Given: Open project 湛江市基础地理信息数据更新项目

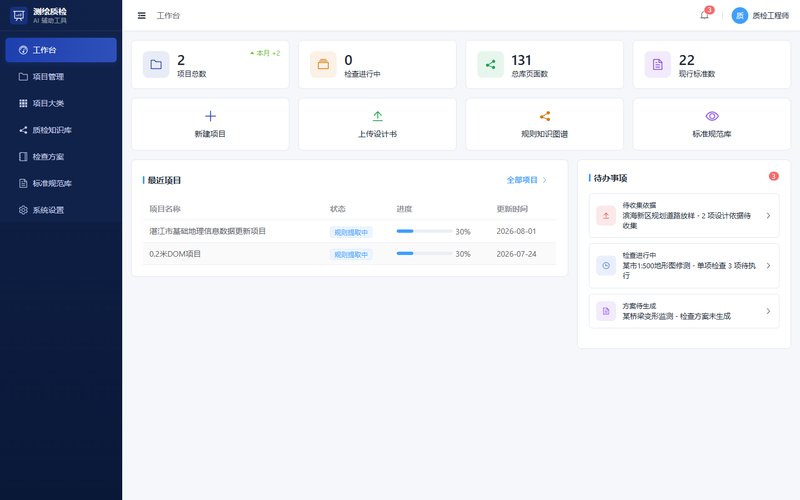Looking at the screenshot, I should [208, 231].
